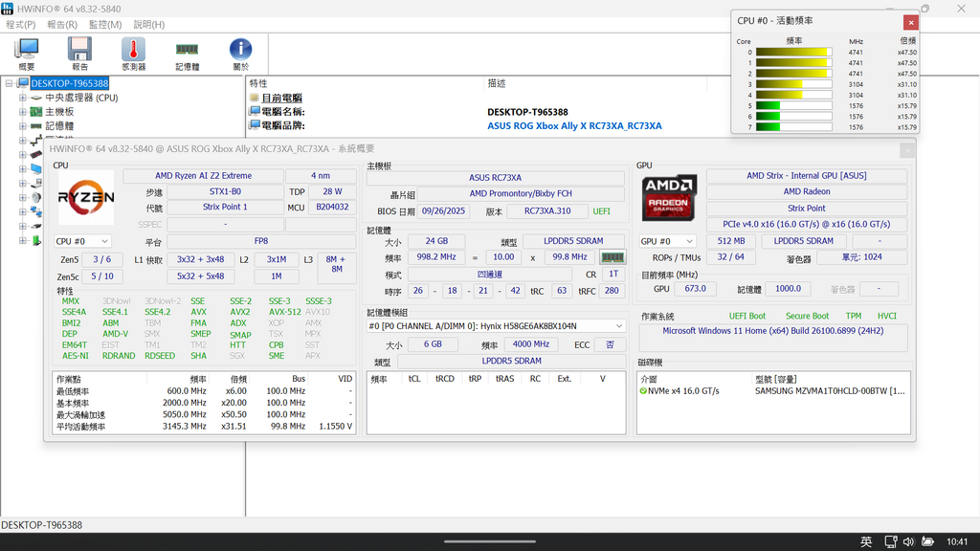Close the CPU #0 活動頻率 window
Screen dimensions: 980x551
910,22
